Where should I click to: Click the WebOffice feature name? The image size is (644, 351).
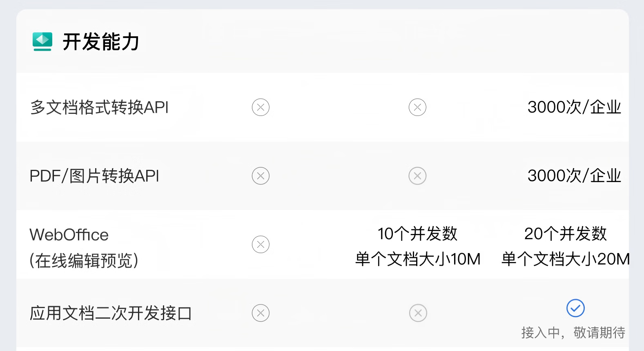pos(69,235)
